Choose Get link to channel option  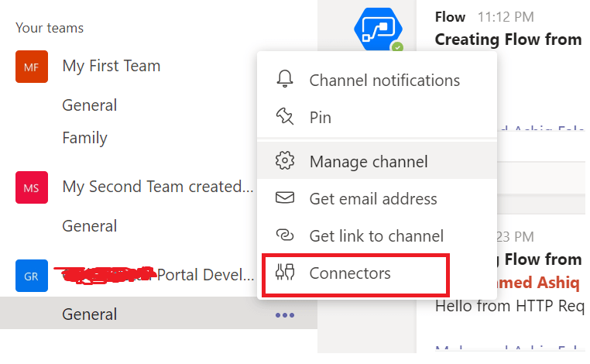(x=376, y=236)
